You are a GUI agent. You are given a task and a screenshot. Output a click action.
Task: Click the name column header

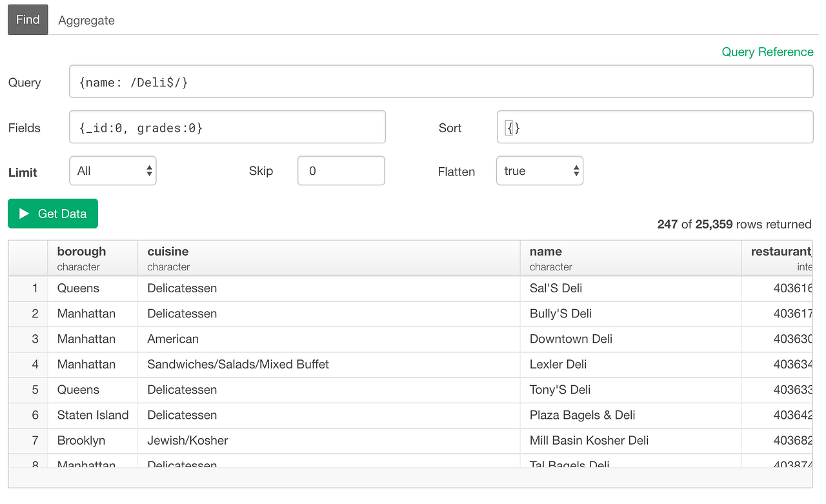(x=545, y=252)
